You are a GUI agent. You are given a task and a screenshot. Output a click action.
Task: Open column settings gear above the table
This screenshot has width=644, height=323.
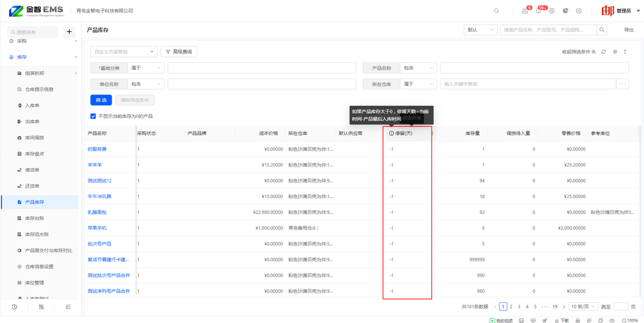[x=615, y=52]
